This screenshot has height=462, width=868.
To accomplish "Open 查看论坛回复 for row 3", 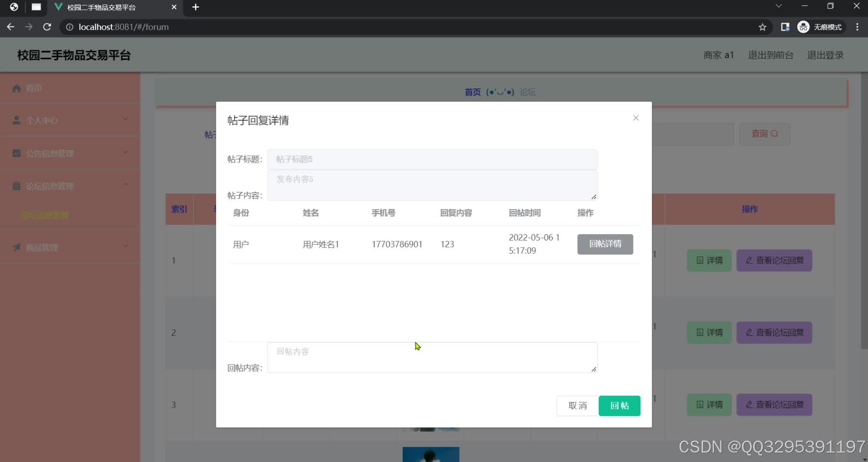I will click(x=774, y=405).
